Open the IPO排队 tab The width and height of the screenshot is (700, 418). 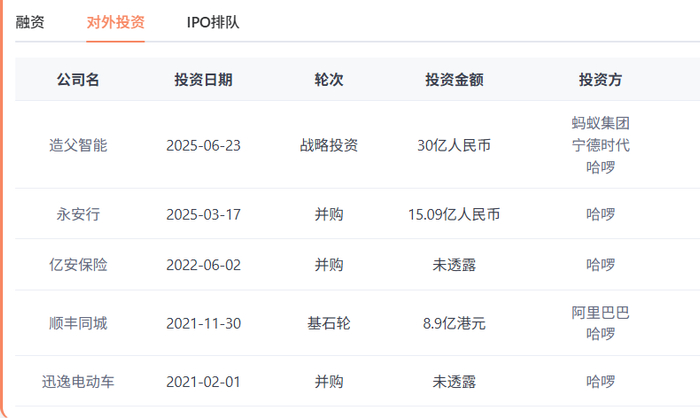point(213,21)
